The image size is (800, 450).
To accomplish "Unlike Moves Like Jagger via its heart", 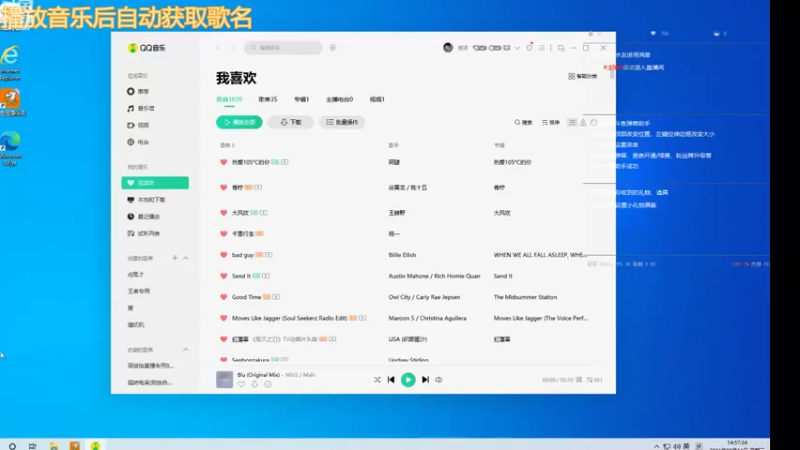I will [x=223, y=318].
